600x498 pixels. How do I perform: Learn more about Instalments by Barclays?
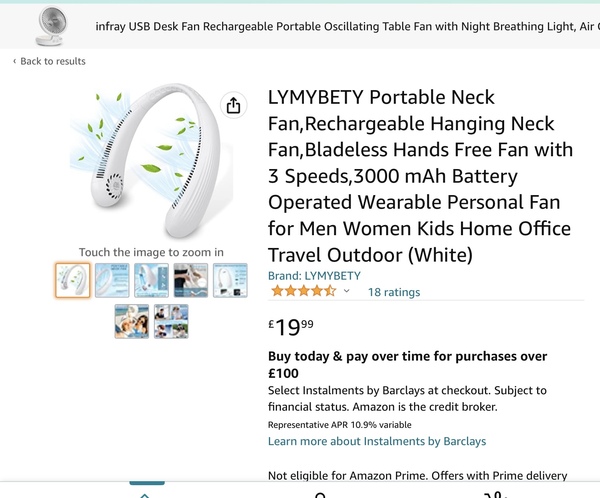(362, 441)
